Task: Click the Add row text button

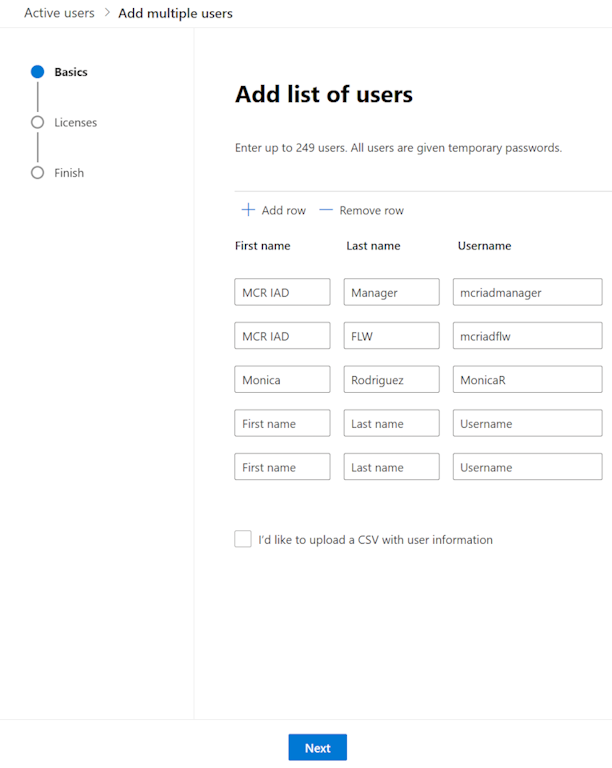Action: (283, 210)
